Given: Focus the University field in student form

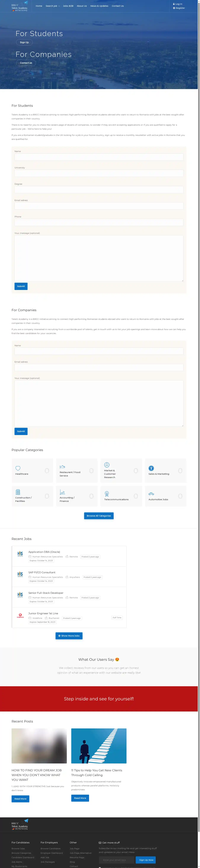Looking at the screenshot, I should click(99, 173).
